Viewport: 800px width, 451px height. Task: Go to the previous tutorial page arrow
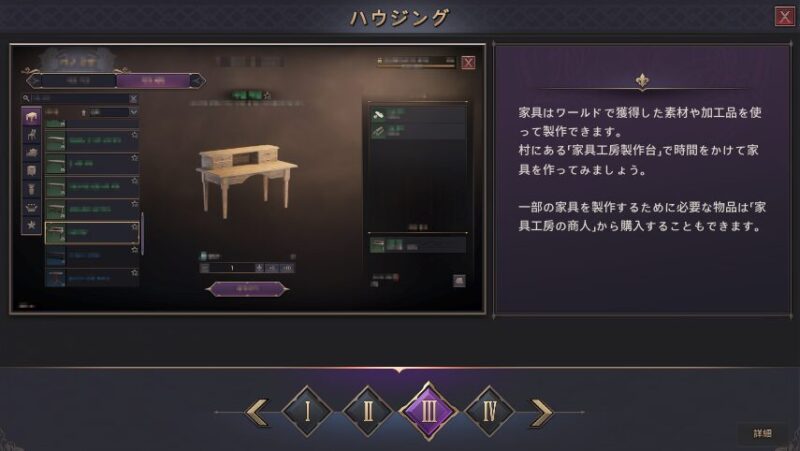click(258, 412)
